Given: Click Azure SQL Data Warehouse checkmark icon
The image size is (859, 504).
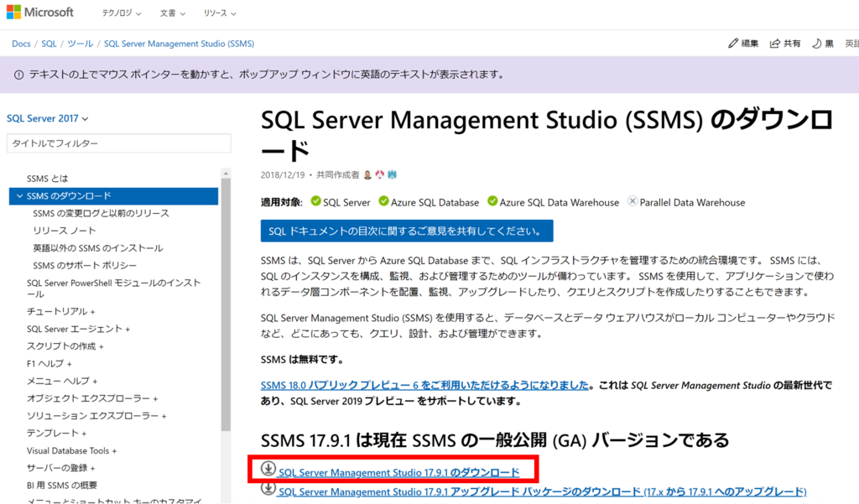Looking at the screenshot, I should [492, 201].
